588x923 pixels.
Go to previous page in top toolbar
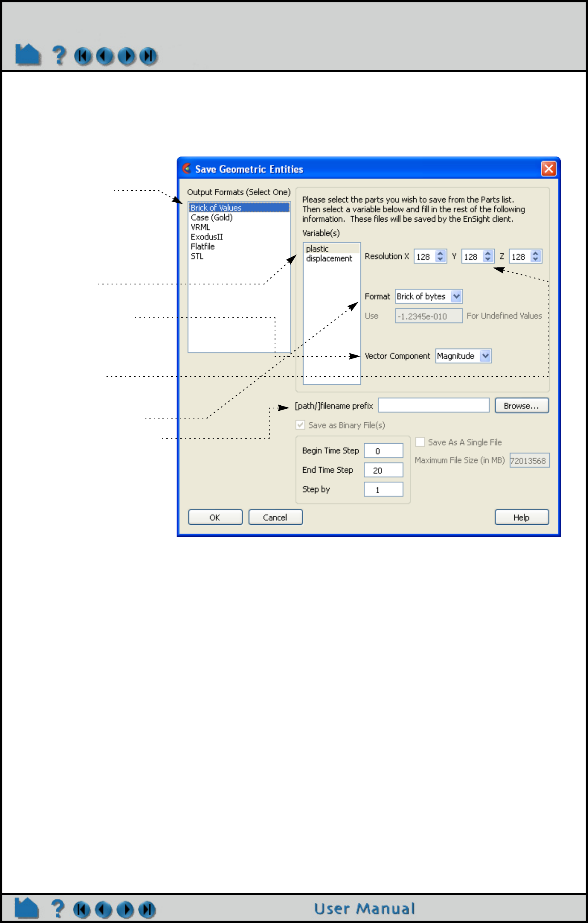[x=105, y=56]
